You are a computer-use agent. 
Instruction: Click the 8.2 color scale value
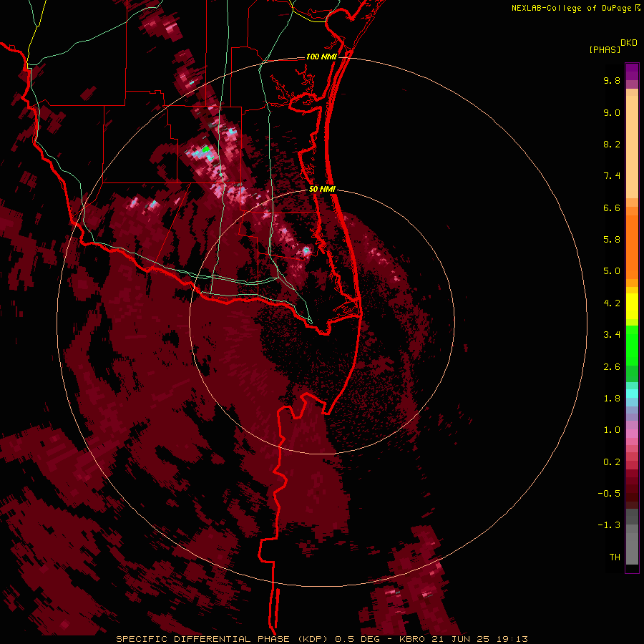pos(612,144)
